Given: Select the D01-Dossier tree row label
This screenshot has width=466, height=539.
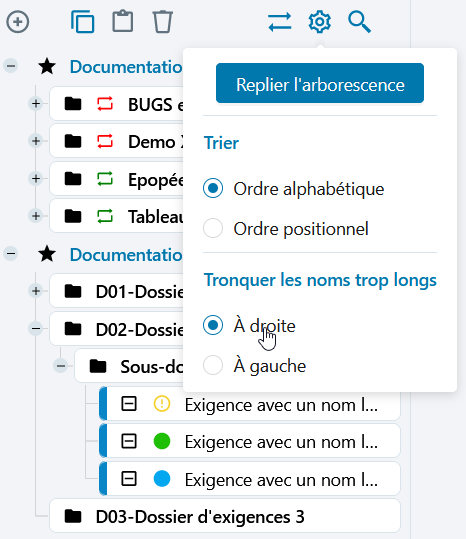Looking at the screenshot, I should point(139,292).
